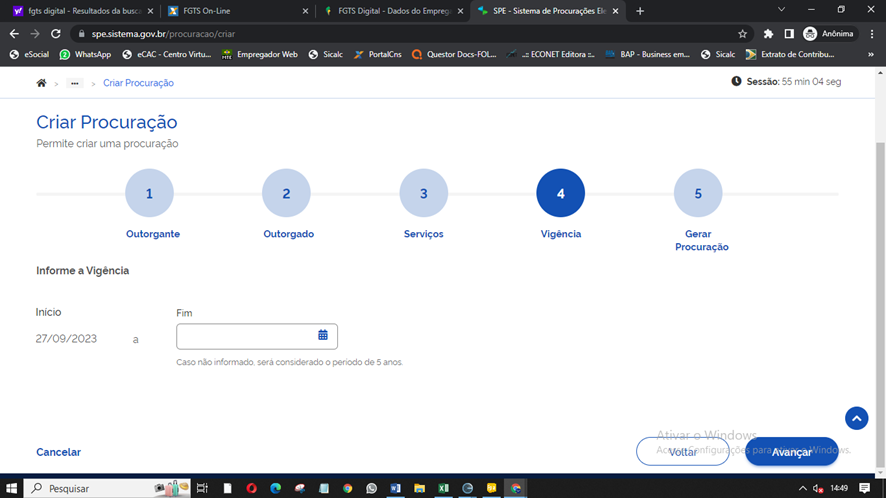The image size is (886, 498).
Task: Reload the page using refresh icon
Action: click(x=56, y=33)
